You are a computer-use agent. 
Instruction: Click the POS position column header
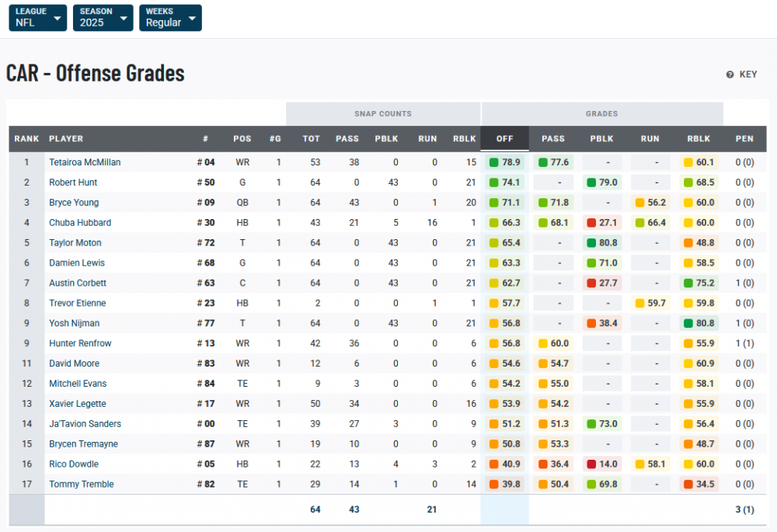click(x=242, y=139)
